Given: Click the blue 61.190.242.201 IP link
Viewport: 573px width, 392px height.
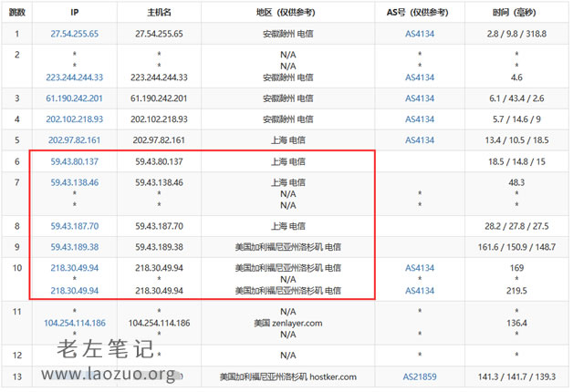Looking at the screenshot, I should click(75, 98).
